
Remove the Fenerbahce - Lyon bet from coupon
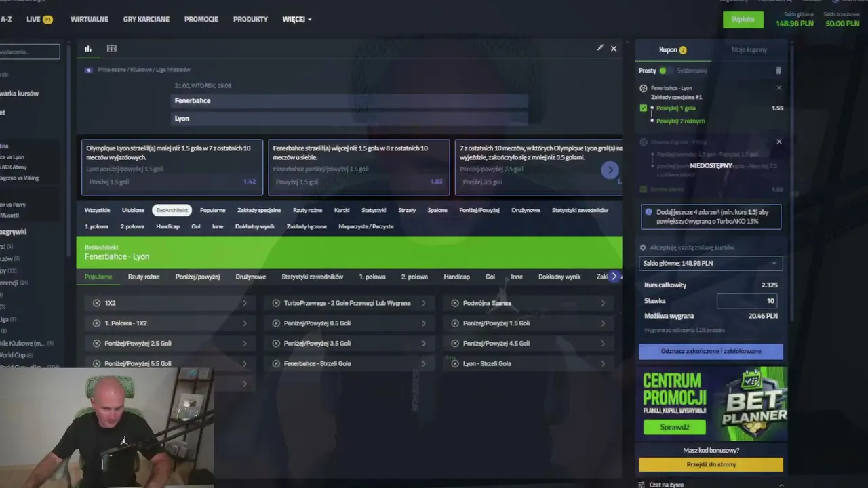pos(779,88)
